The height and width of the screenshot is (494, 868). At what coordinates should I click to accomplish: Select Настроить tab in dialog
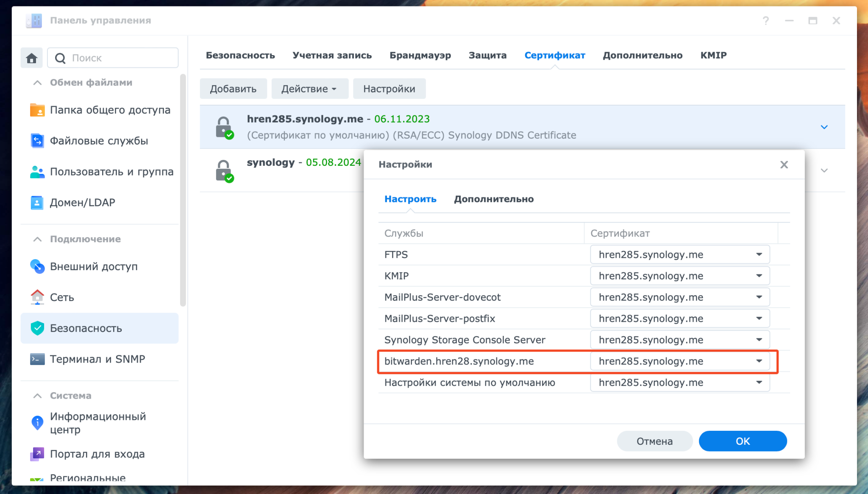[x=410, y=199]
